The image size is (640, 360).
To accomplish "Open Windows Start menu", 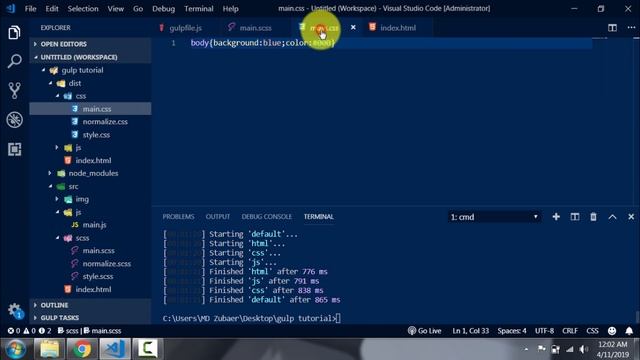I will pos(16,349).
